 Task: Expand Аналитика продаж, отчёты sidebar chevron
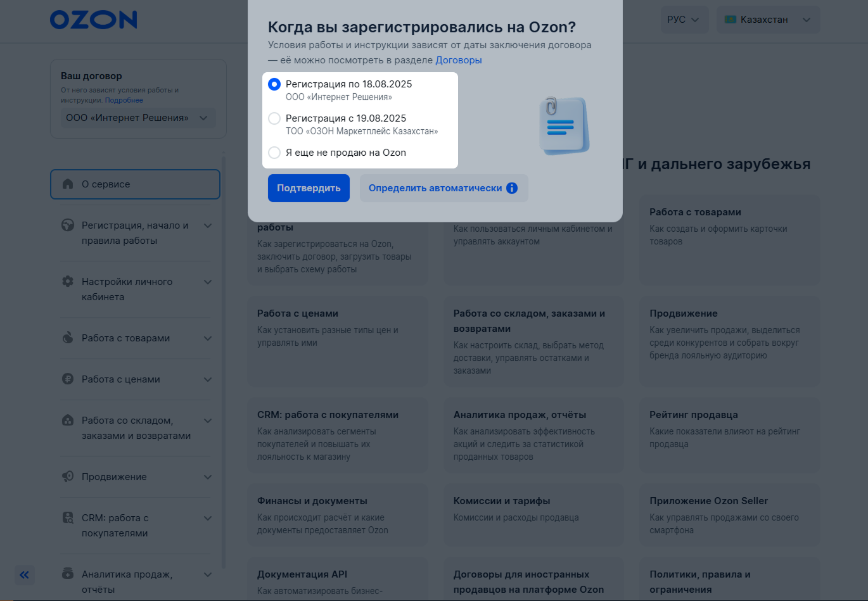pyautogui.click(x=208, y=574)
